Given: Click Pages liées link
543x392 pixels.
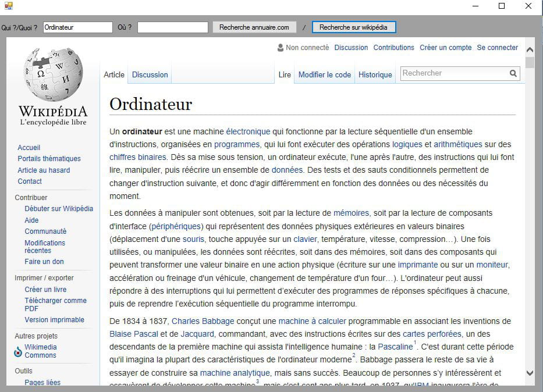Looking at the screenshot, I should pyautogui.click(x=42, y=382).
